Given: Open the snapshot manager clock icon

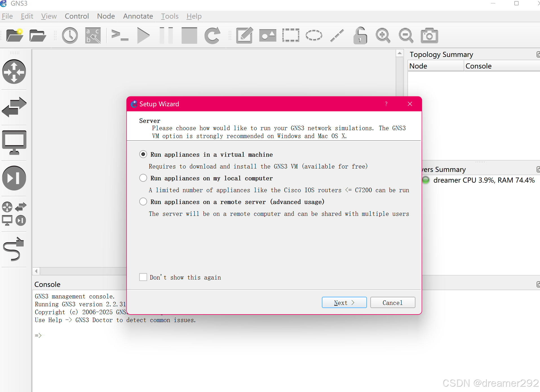Looking at the screenshot, I should coord(70,36).
